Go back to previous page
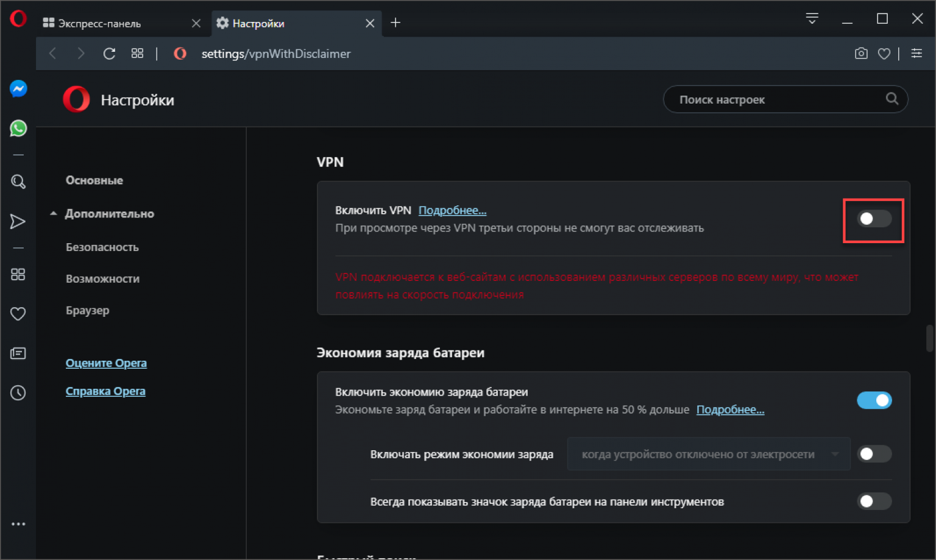Image resolution: width=936 pixels, height=560 pixels. point(53,54)
